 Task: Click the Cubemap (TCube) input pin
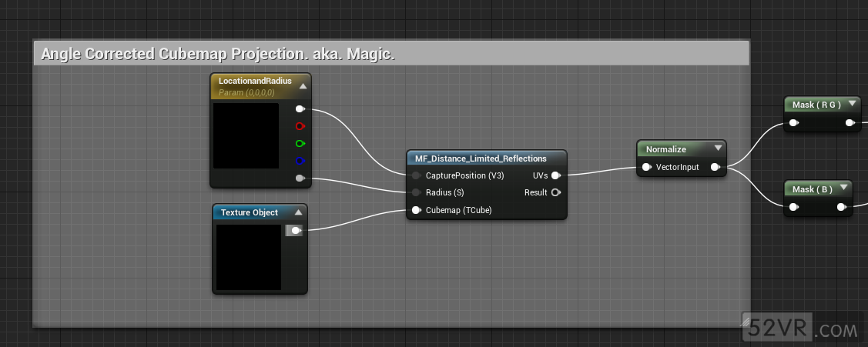coord(417,209)
